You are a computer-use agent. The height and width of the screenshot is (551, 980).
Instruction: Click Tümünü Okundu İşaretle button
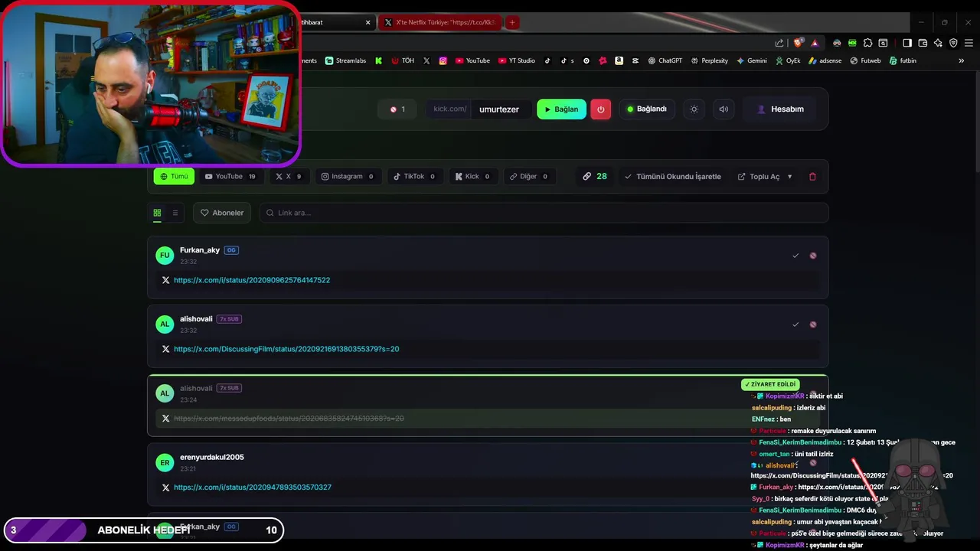click(x=672, y=176)
